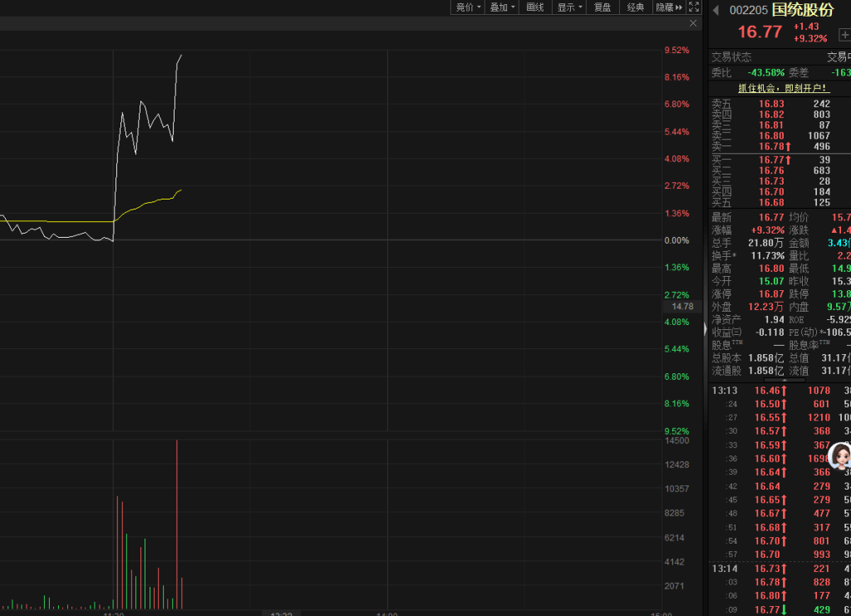Close the chart panel with the X icon
The height and width of the screenshot is (616, 851).
[x=693, y=24]
